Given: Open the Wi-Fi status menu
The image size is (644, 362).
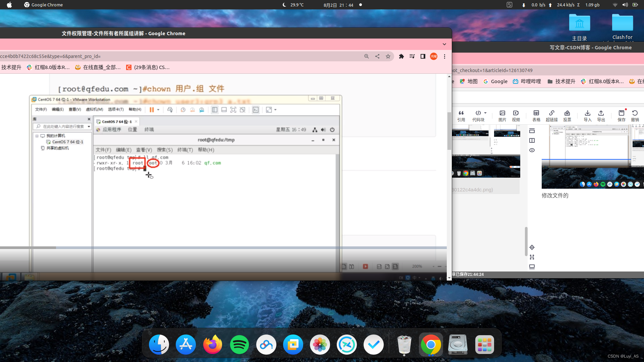Looking at the screenshot, I should point(615,5).
